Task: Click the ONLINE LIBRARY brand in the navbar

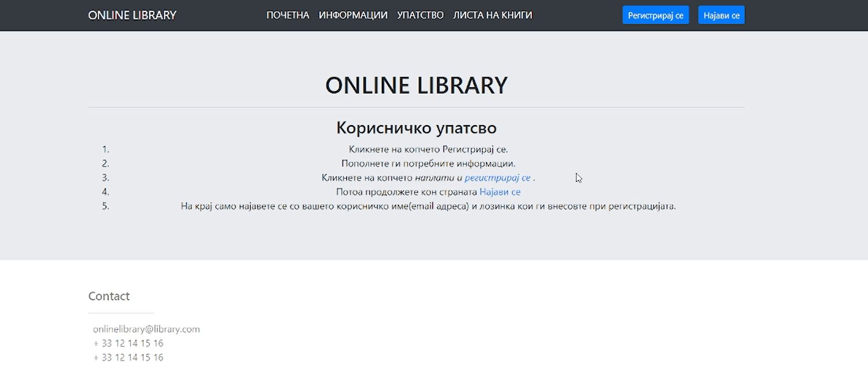Action: [132, 15]
